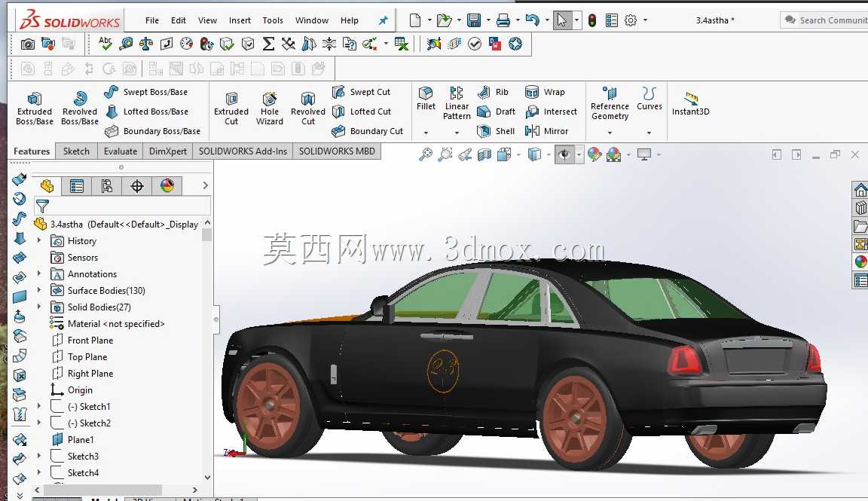Open the ConfigurationManager tab
This screenshot has height=501, width=868.
click(x=107, y=186)
